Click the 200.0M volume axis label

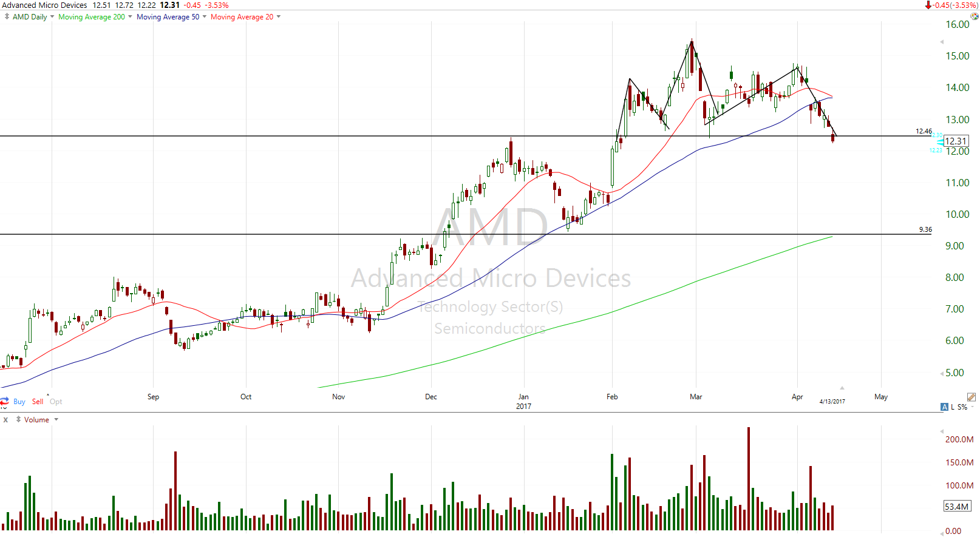959,439
